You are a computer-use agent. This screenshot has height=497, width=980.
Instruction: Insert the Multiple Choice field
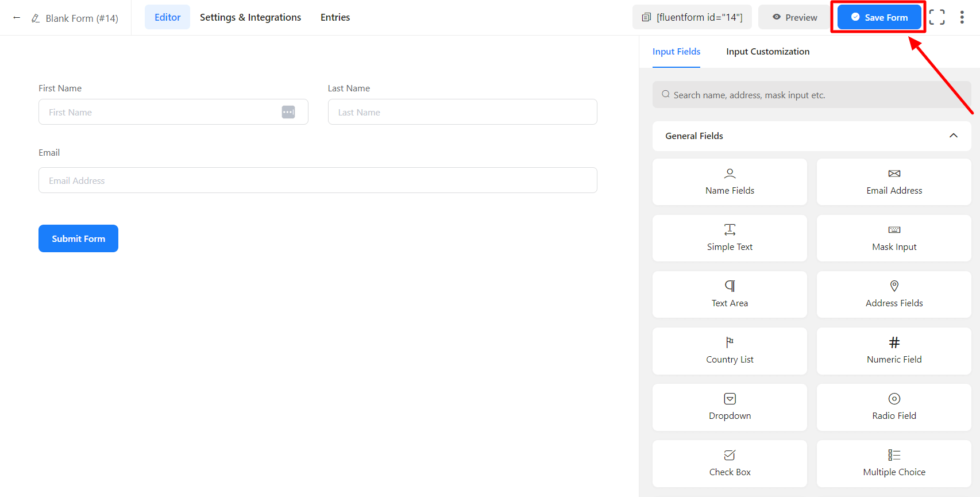click(x=894, y=463)
